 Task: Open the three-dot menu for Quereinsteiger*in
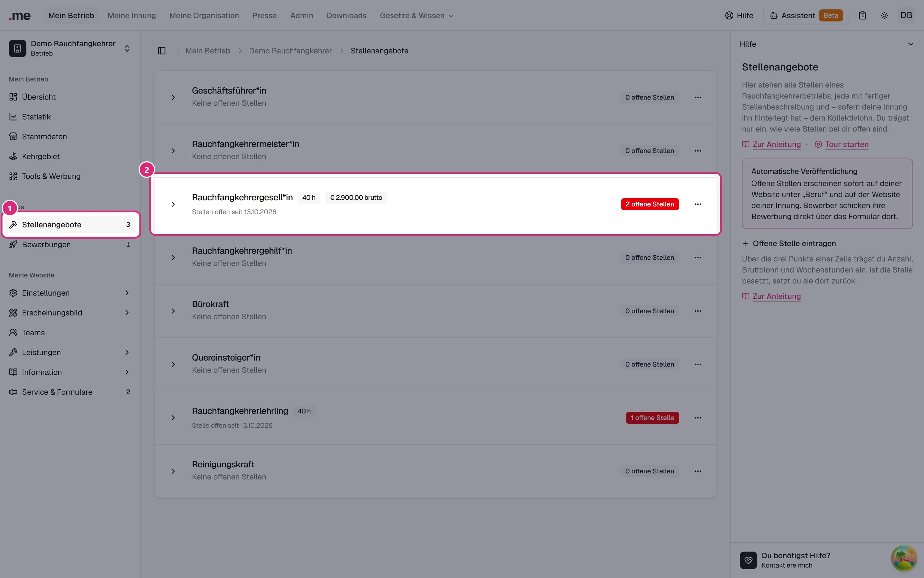698,364
